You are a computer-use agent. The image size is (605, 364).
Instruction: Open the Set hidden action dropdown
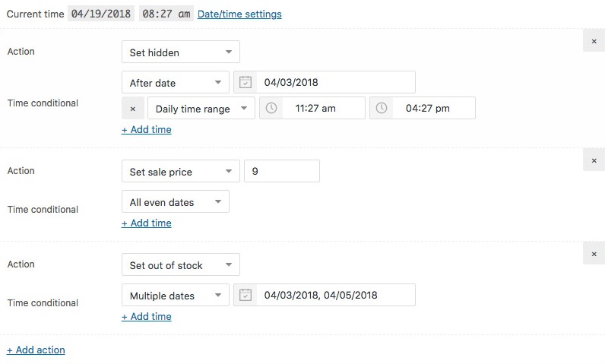click(181, 52)
